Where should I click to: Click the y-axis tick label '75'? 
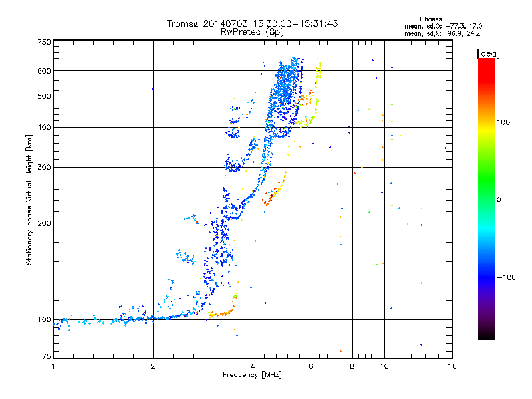(47, 356)
